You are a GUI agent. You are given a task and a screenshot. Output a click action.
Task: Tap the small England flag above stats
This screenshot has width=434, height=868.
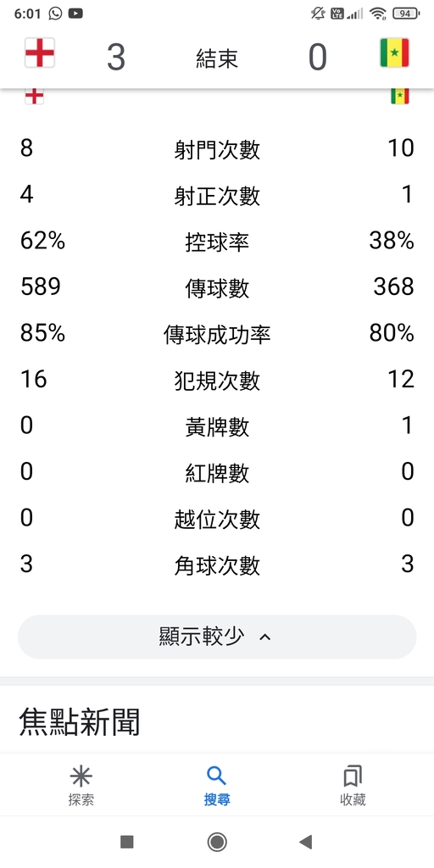click(x=34, y=97)
